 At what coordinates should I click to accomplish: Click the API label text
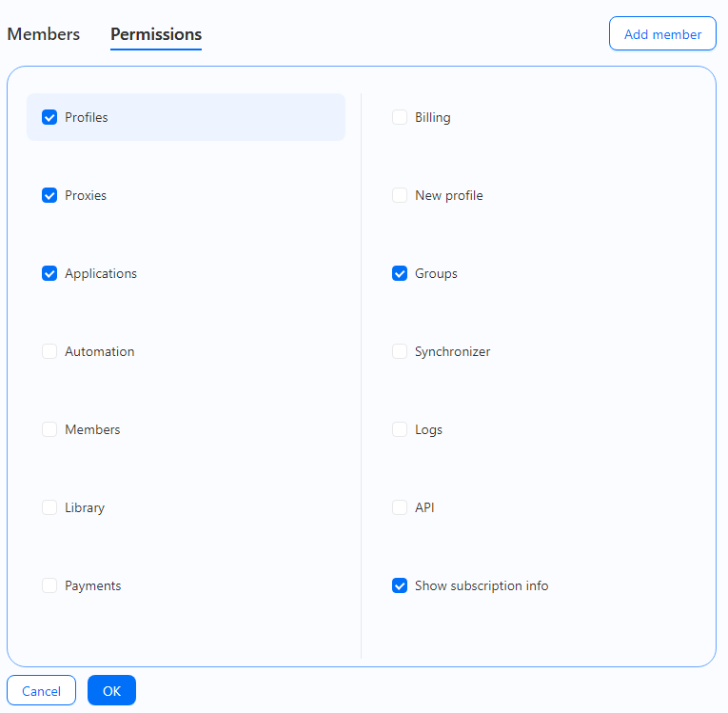424,507
